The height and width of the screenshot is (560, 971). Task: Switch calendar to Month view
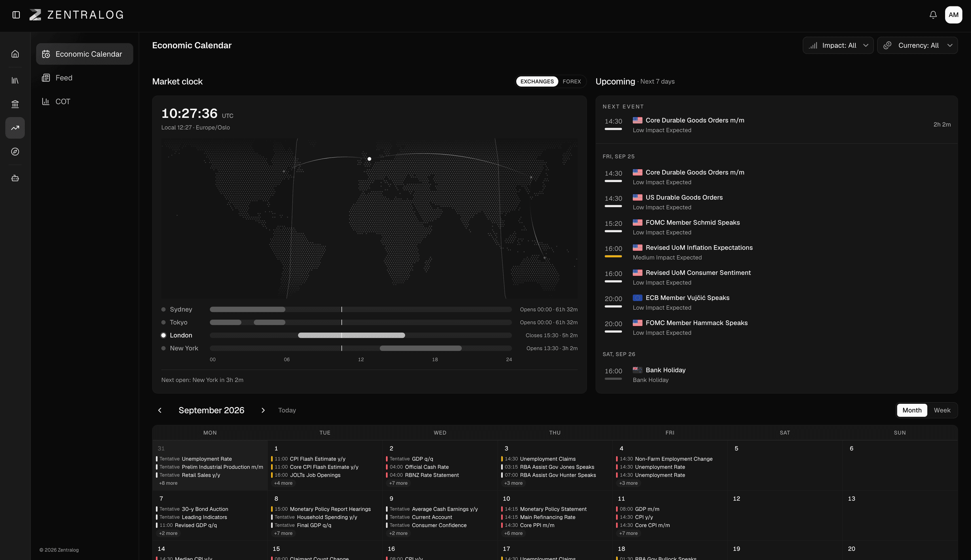coord(912,410)
